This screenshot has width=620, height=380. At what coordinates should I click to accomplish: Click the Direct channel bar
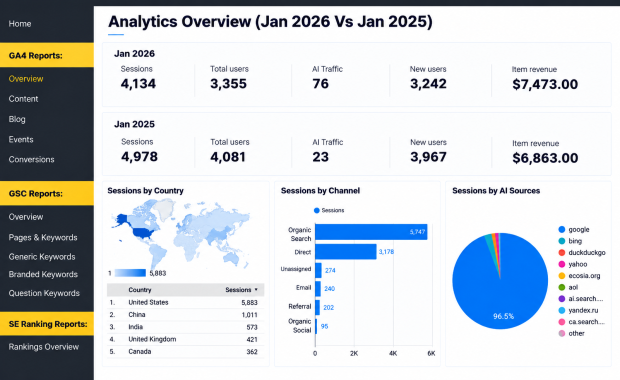click(346, 251)
